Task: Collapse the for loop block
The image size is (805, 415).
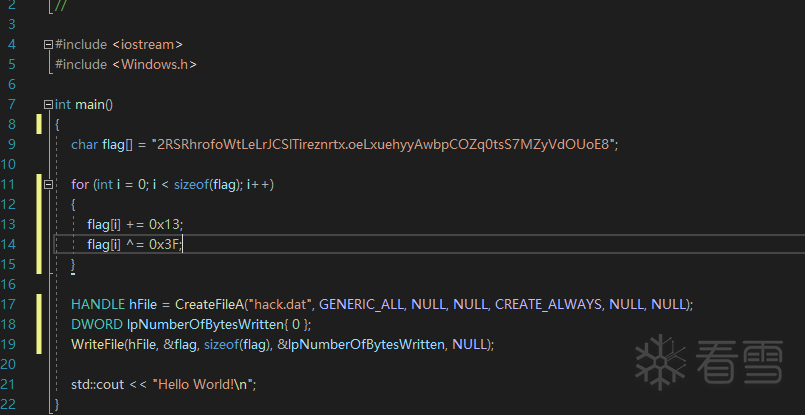Action: point(48,185)
